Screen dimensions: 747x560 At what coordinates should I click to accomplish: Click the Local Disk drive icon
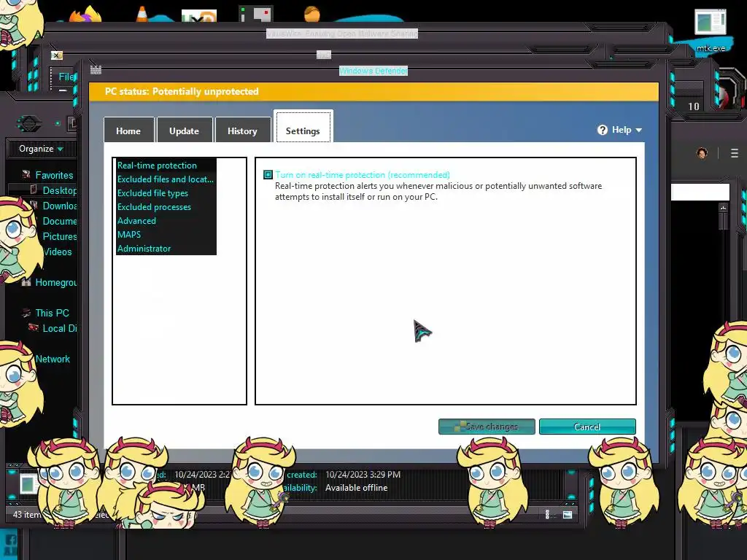tap(34, 327)
